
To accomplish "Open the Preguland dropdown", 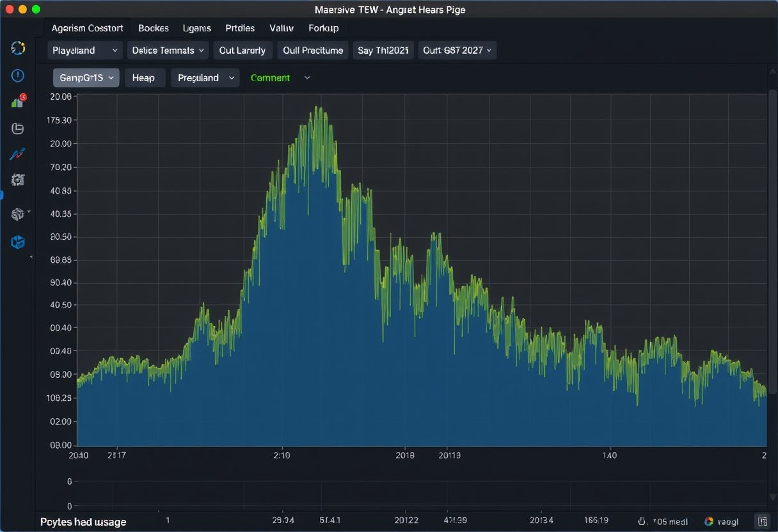I will 205,78.
